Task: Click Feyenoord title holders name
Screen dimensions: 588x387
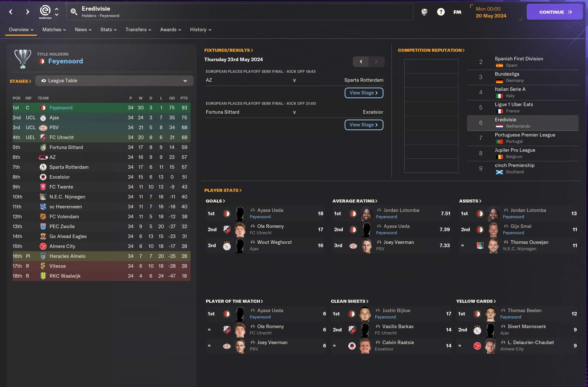Action: click(65, 61)
